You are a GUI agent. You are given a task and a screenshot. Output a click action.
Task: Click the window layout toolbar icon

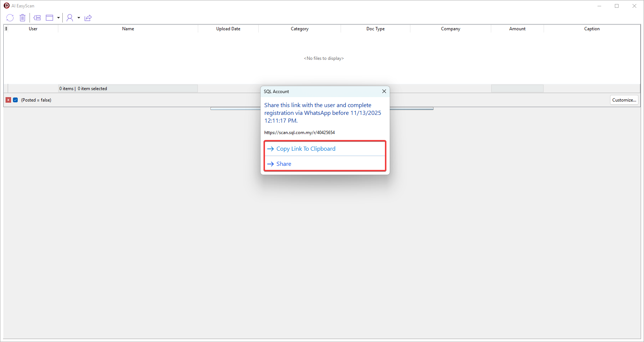point(49,18)
